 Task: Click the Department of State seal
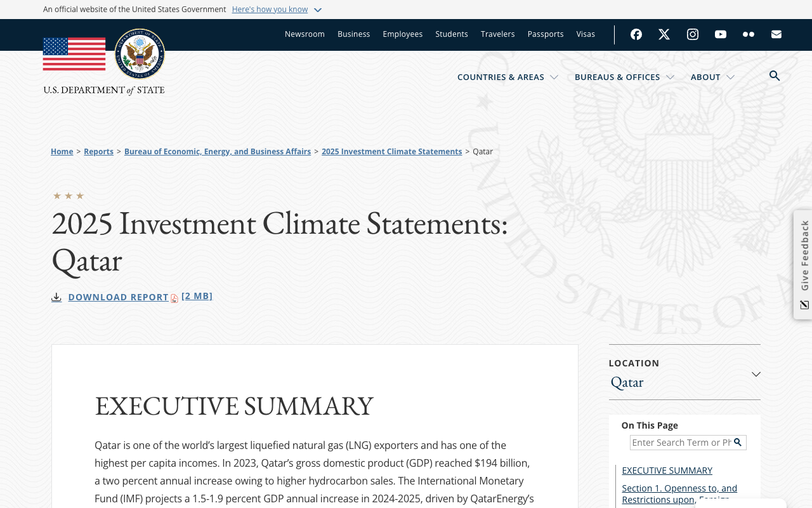(x=140, y=54)
